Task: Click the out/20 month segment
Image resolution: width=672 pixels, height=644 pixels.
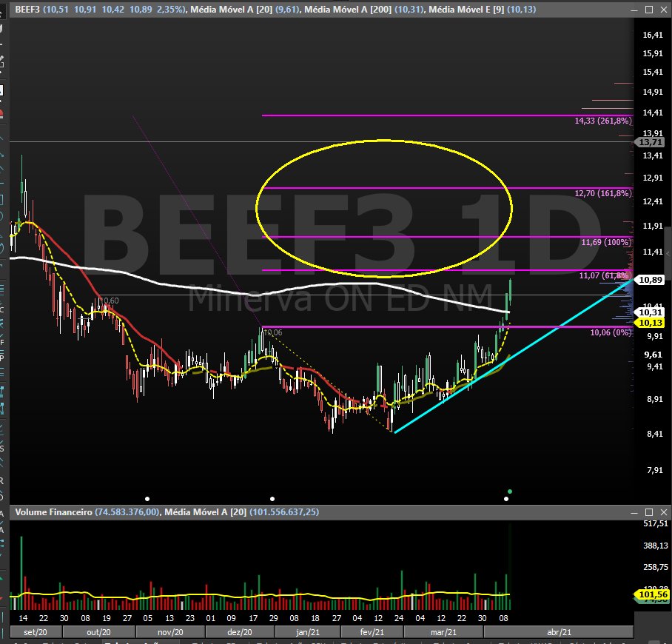Action: (98, 632)
